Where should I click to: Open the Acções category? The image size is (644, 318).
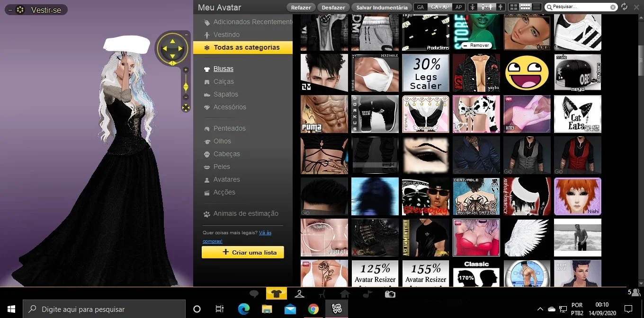click(x=219, y=192)
